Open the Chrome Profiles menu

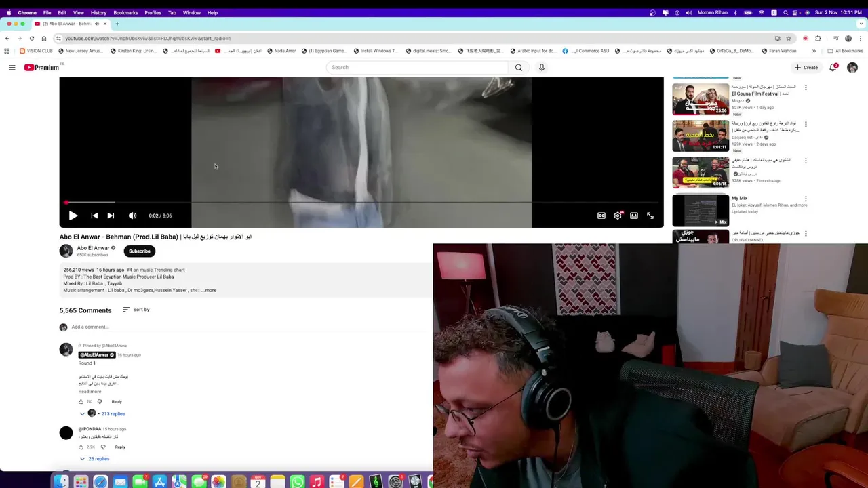153,12
